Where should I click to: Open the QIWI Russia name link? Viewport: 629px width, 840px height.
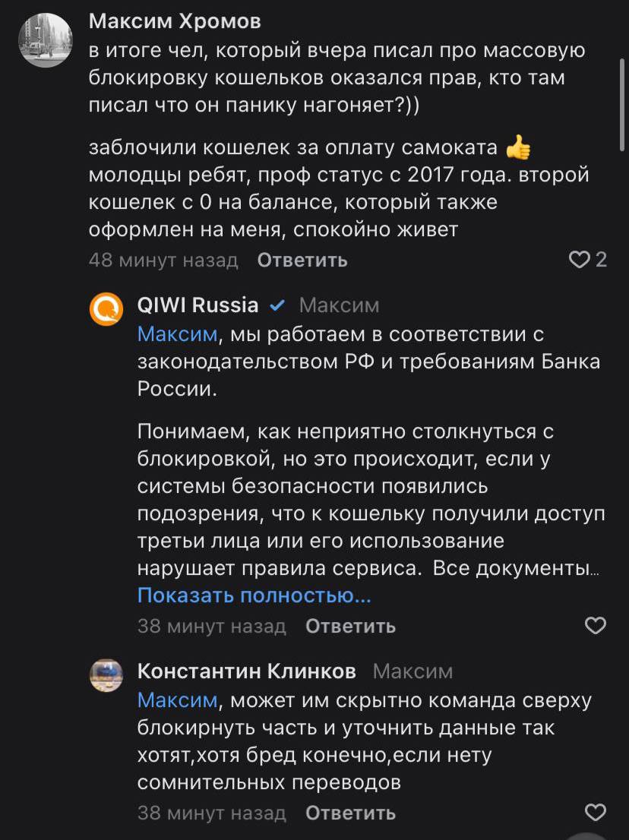point(198,305)
